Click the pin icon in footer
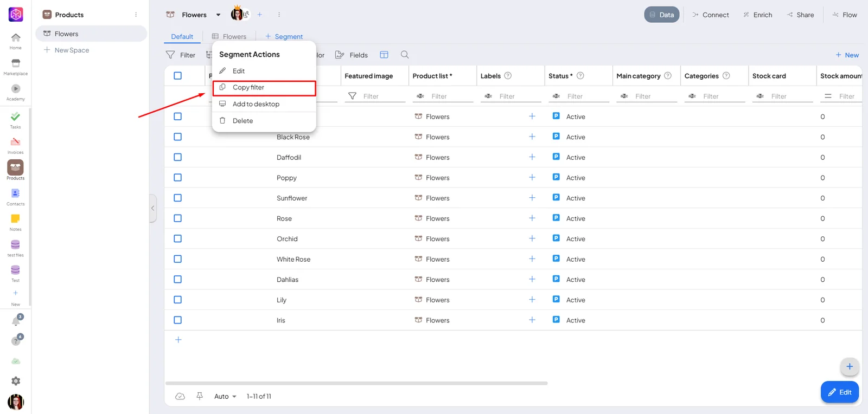Screen dimensions: 868x414 click(x=200, y=396)
